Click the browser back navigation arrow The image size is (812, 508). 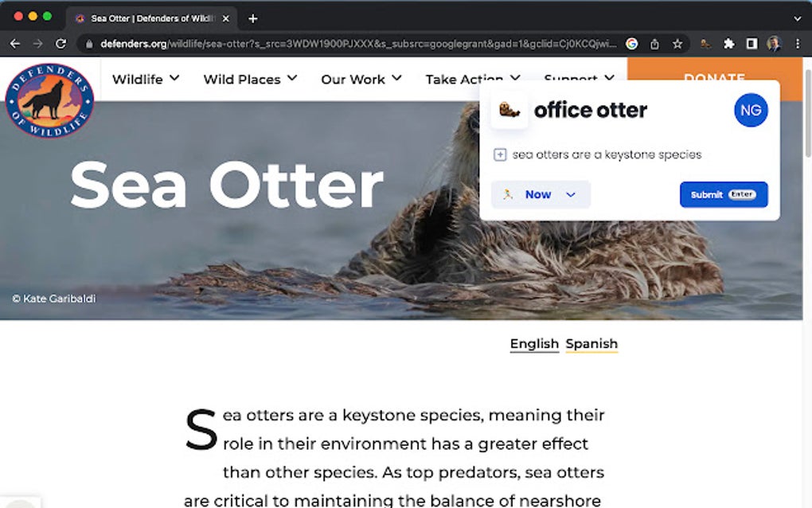(15, 45)
